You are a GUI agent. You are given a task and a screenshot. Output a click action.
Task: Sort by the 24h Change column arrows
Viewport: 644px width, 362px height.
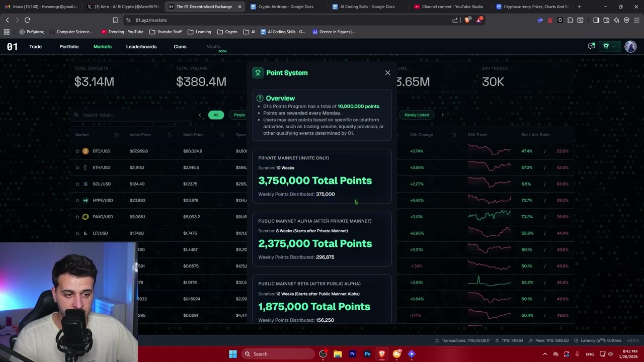click(454, 135)
